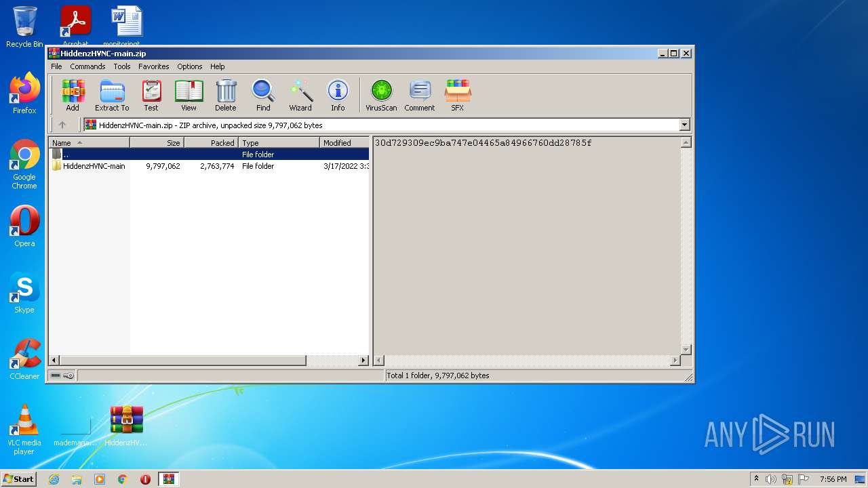Open the Commands menu
The image size is (868, 488).
87,66
